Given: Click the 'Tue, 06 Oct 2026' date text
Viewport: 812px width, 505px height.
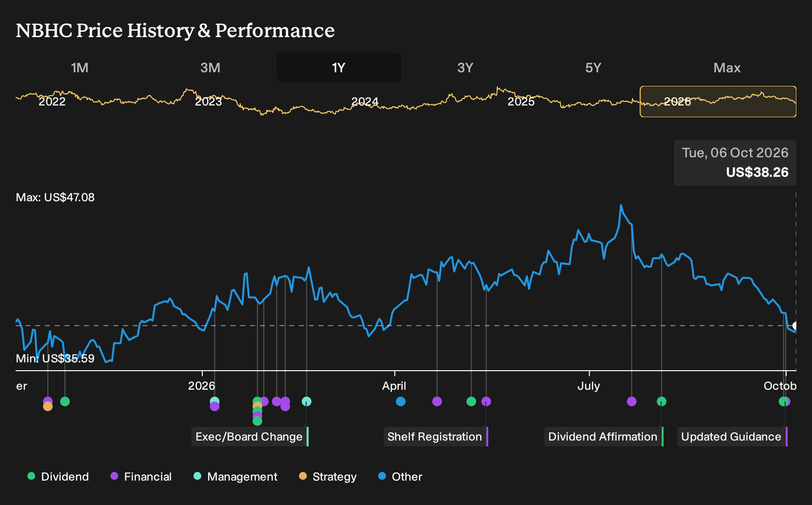Looking at the screenshot, I should 735,153.
